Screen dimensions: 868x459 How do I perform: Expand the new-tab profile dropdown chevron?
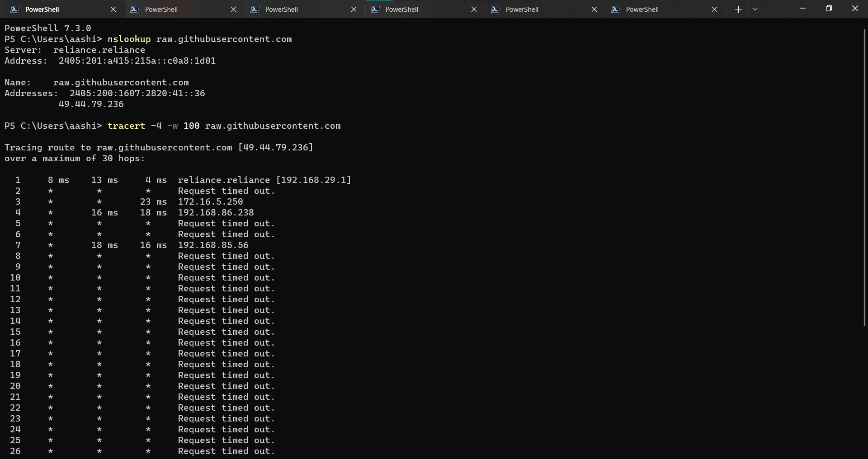tap(755, 9)
